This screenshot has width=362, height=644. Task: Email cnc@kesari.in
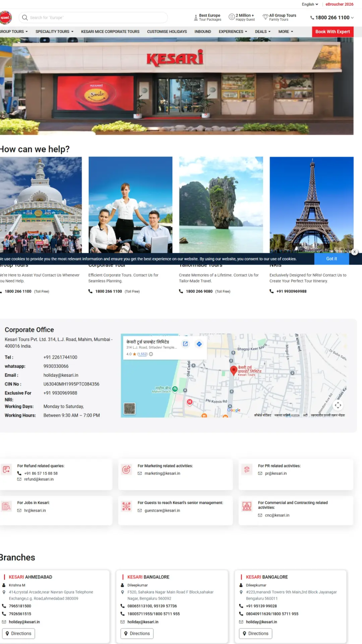[277, 515]
